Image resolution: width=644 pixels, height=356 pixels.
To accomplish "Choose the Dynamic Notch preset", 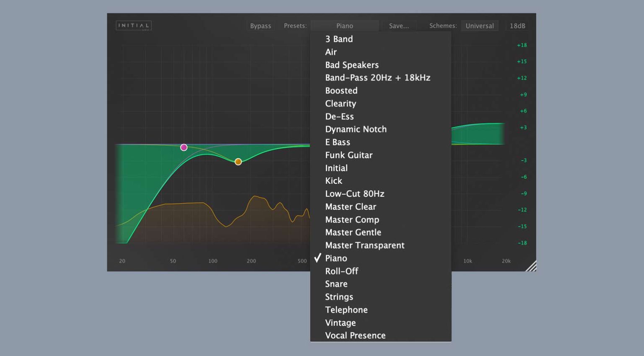I will click(x=356, y=129).
